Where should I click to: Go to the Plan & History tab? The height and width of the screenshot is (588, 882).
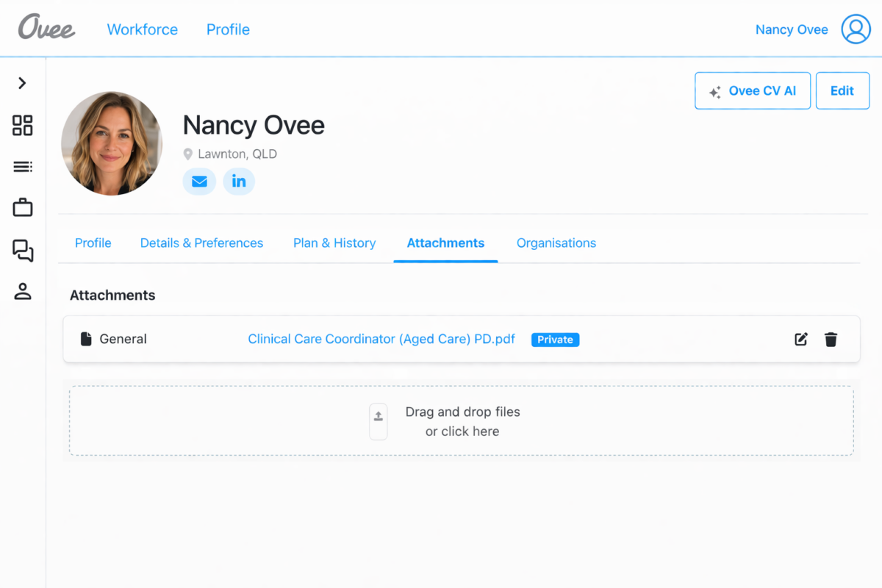pos(334,243)
